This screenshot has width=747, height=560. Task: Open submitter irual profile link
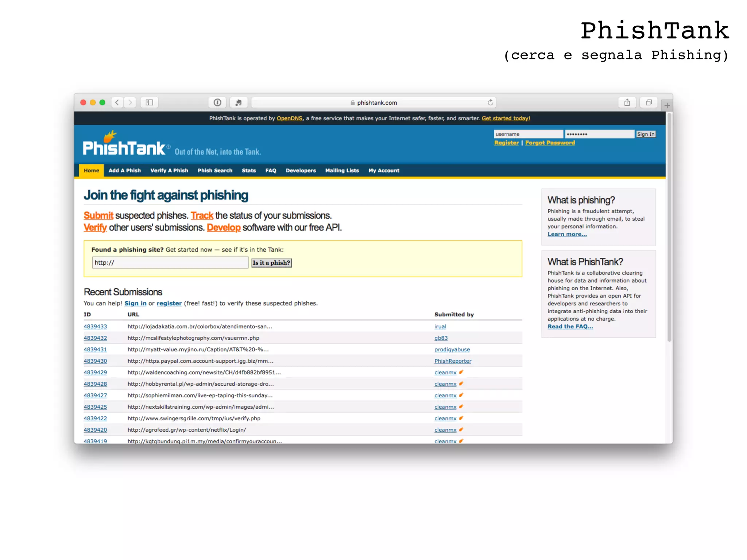(x=440, y=326)
